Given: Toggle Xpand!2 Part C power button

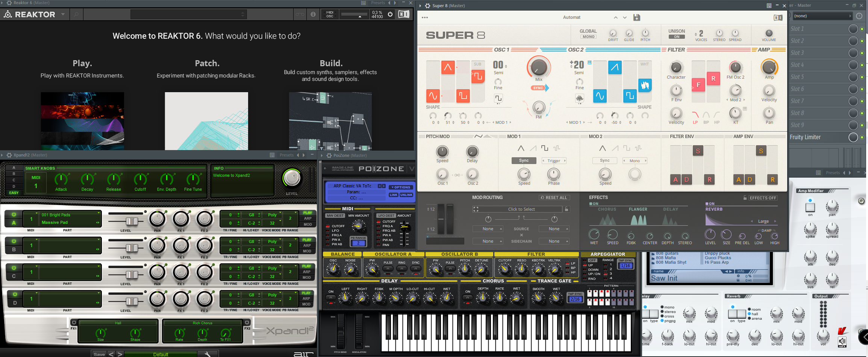Looking at the screenshot, I should click(14, 268).
